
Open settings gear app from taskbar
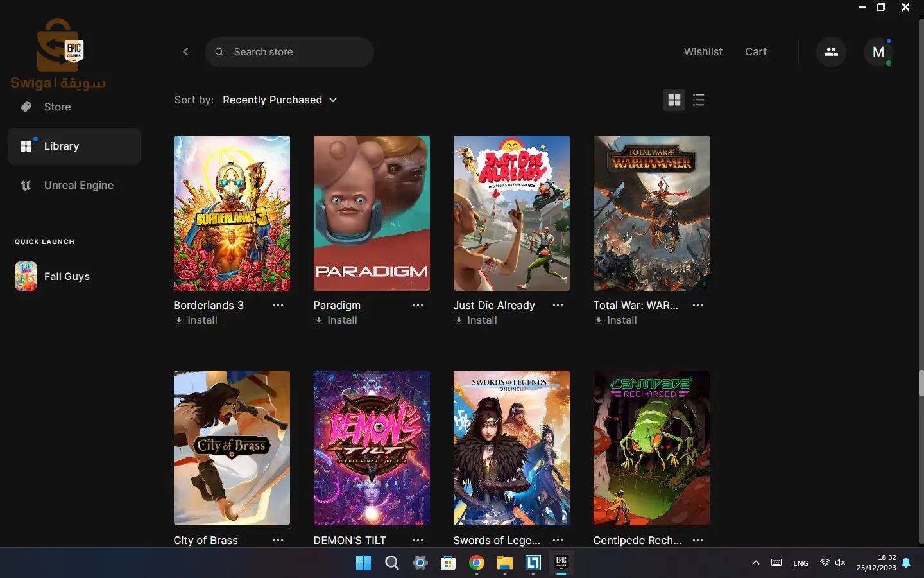(420, 563)
